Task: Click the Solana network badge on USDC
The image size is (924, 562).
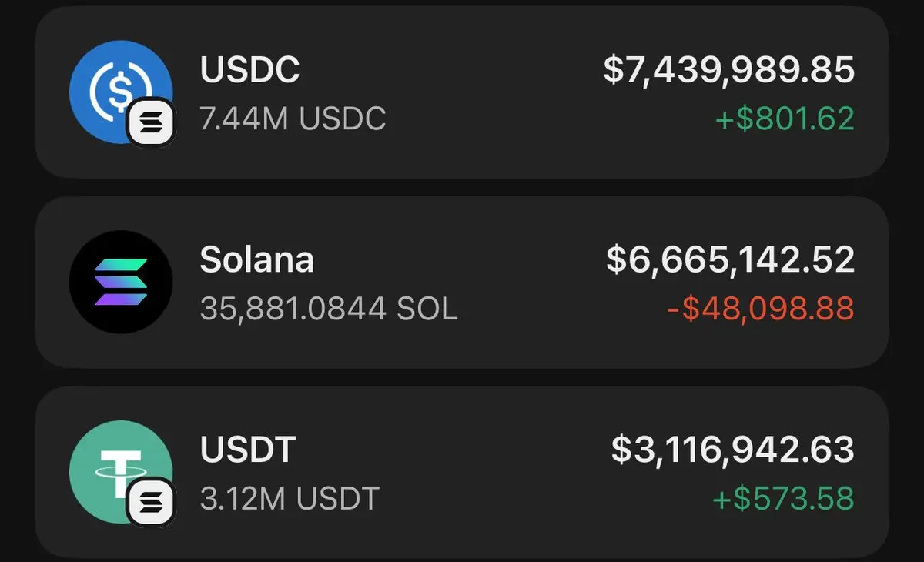Action: [x=152, y=122]
